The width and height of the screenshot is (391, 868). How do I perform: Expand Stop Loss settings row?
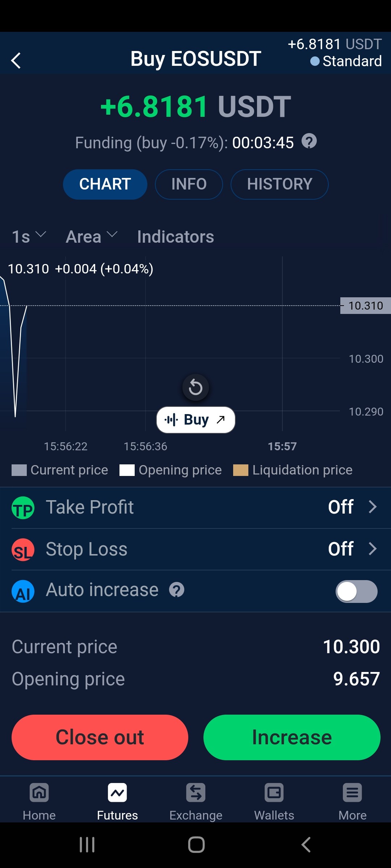pos(195,549)
